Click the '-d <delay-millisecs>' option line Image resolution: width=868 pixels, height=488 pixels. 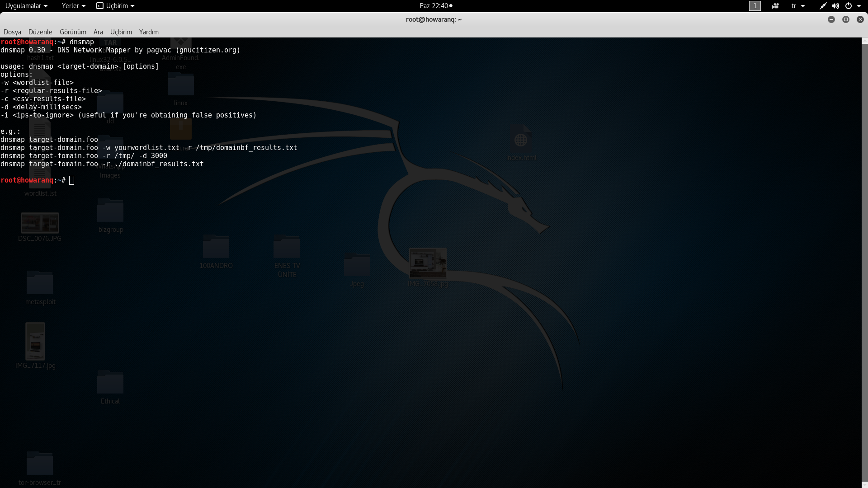click(41, 107)
